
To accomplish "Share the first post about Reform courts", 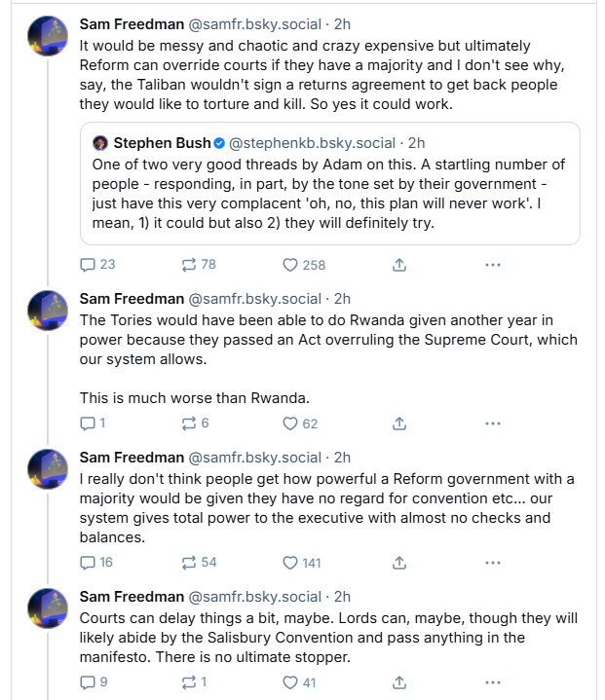I will click(x=398, y=265).
